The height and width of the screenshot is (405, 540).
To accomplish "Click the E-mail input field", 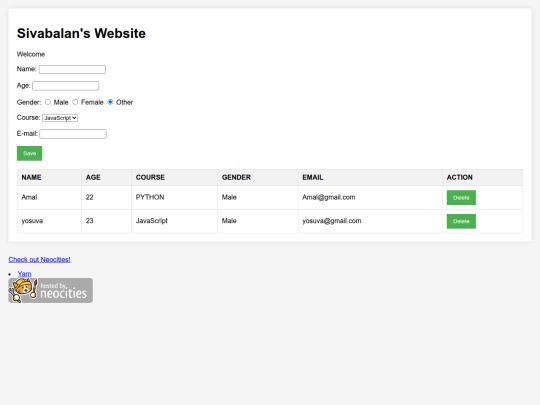I will click(x=73, y=134).
